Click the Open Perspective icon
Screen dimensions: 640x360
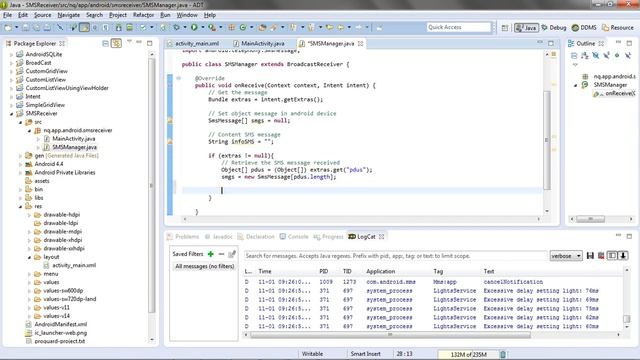505,28
